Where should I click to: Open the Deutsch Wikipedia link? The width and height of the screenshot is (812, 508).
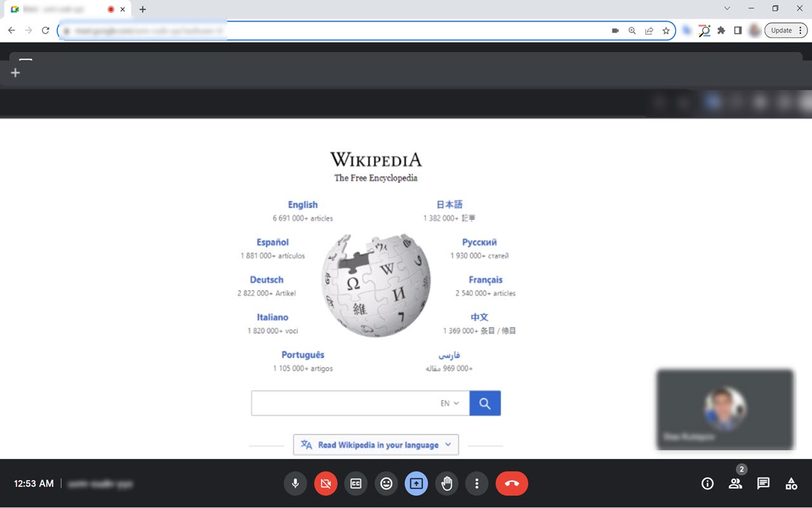[x=266, y=279]
